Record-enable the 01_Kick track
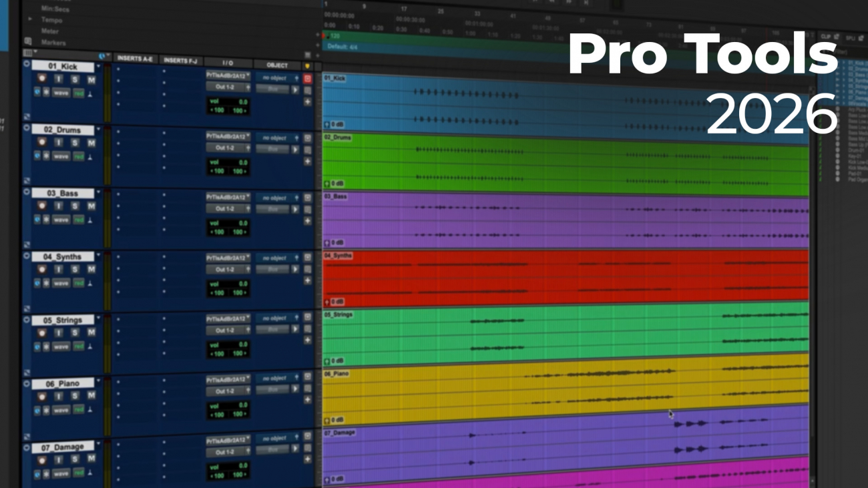Viewport: 868px width, 488px height. tap(41, 80)
